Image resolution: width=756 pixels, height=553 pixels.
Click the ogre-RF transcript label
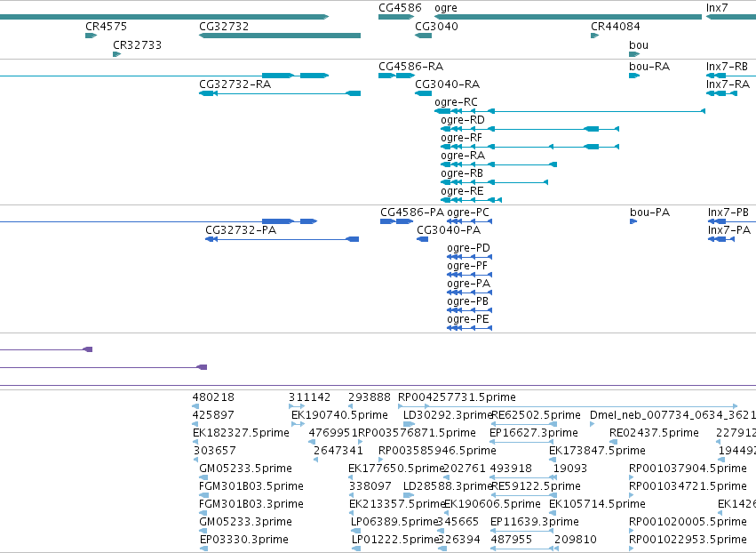(461, 138)
